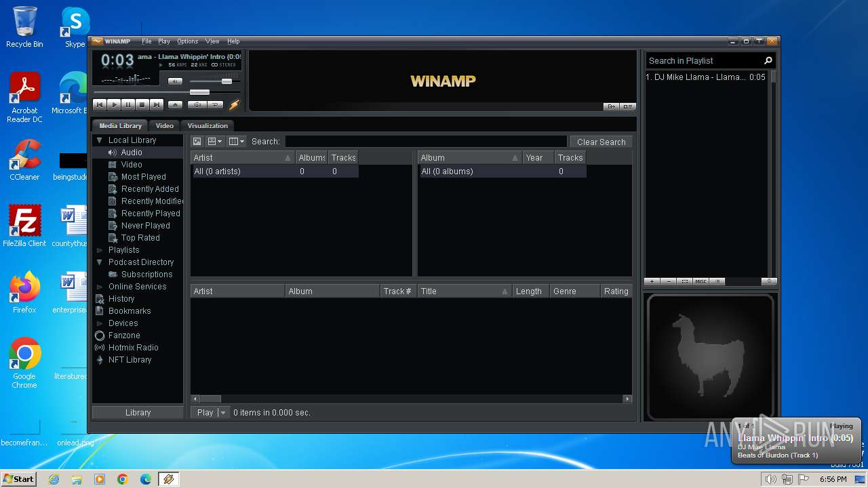Click the Library button below the tree
The image size is (868, 488).
pos(138,412)
